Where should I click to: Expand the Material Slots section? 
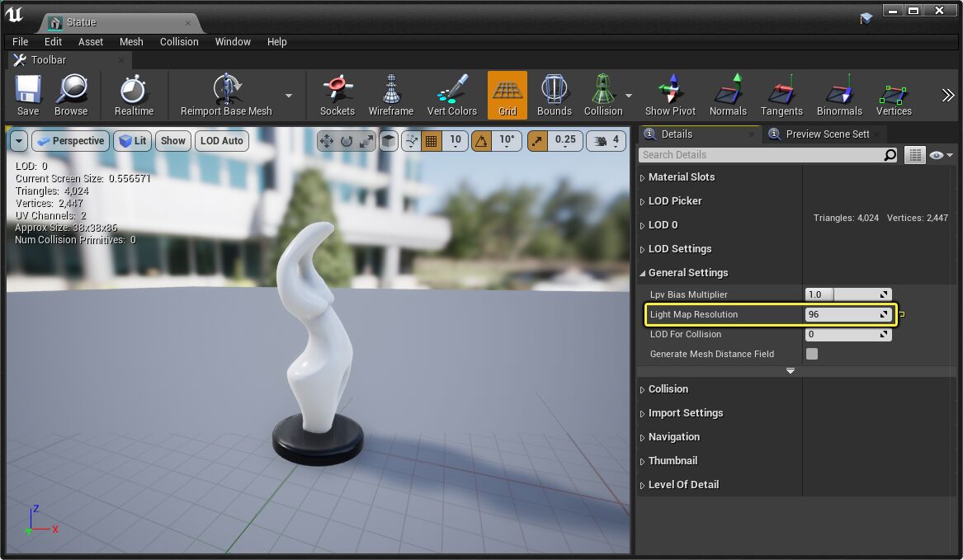681,177
